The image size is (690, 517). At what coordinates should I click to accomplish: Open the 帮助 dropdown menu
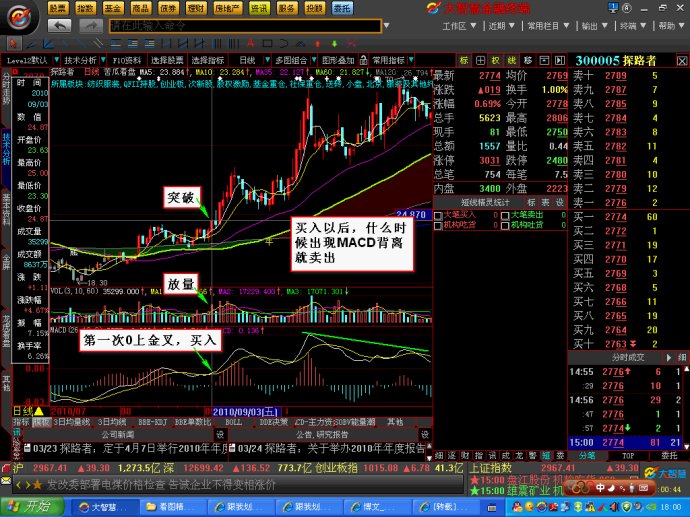(671, 26)
